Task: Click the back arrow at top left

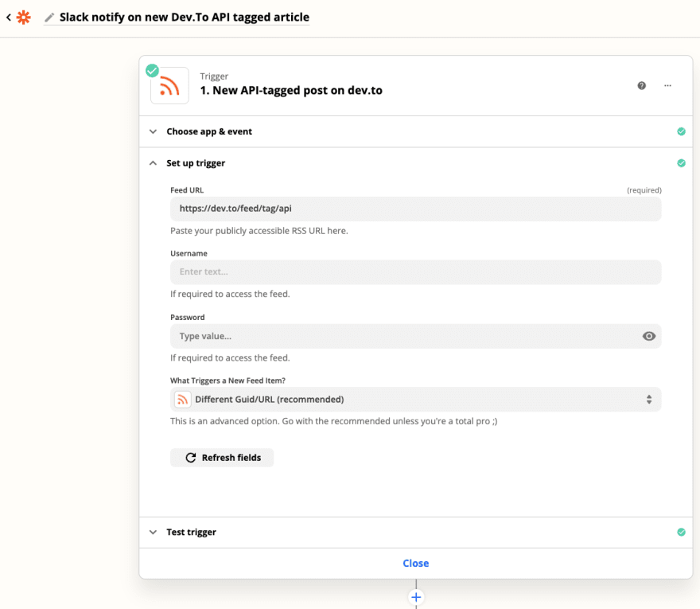Action: 9,18
